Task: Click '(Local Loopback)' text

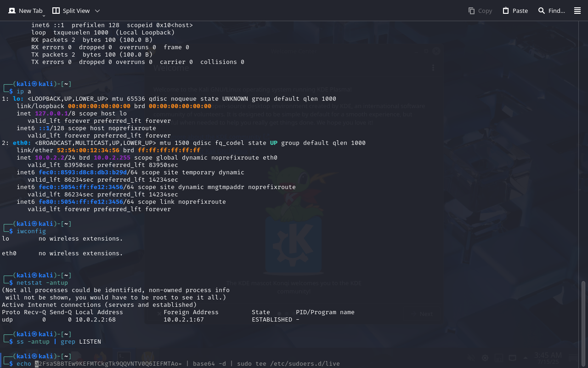Action: pyautogui.click(x=145, y=33)
